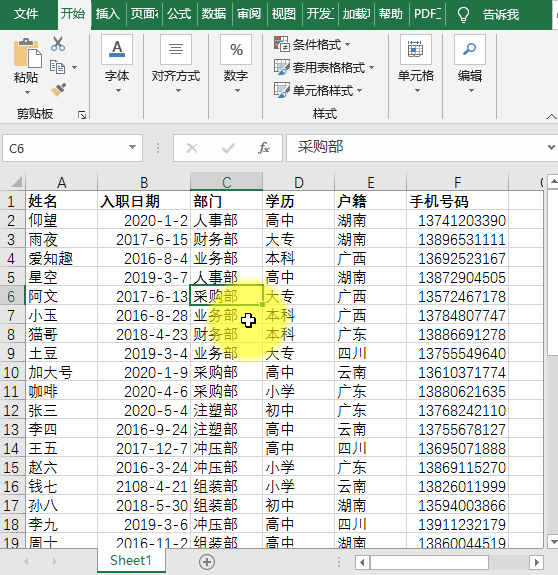This screenshot has height=575, width=558.
Task: Click the Cell Styles (单元格样式) icon
Action: [x=282, y=90]
